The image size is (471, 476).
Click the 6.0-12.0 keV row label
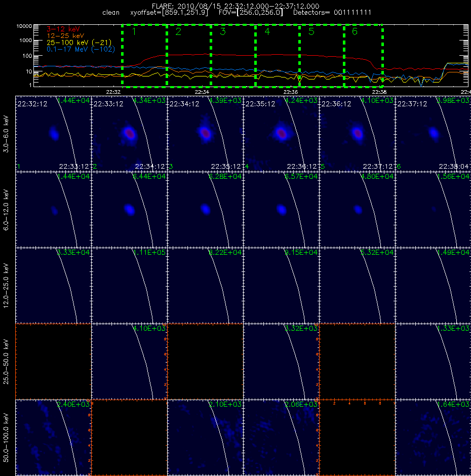[x=6, y=210]
